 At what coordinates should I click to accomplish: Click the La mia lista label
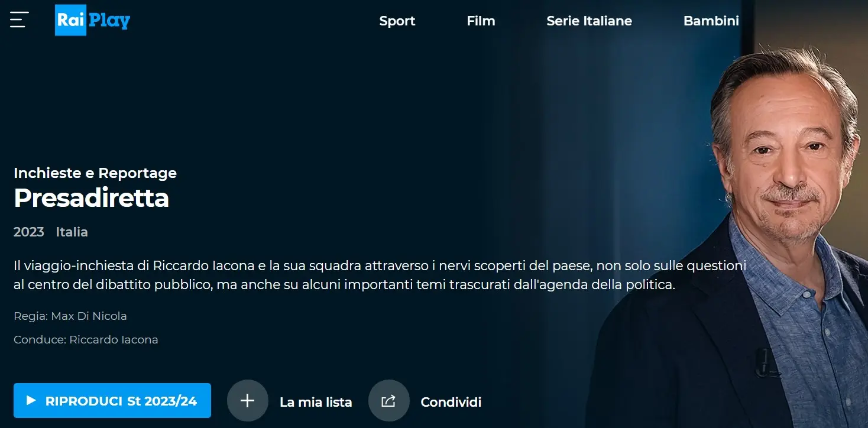(x=316, y=403)
